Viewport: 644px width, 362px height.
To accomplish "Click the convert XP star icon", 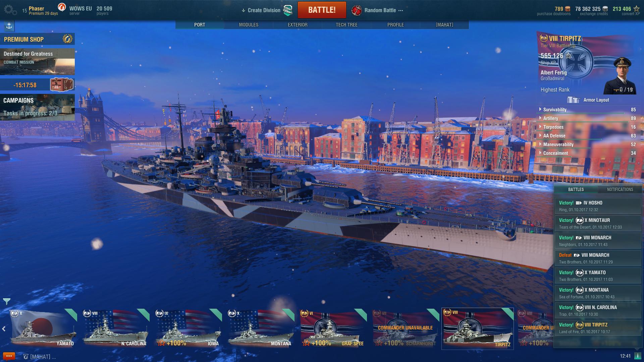I will [x=636, y=9].
